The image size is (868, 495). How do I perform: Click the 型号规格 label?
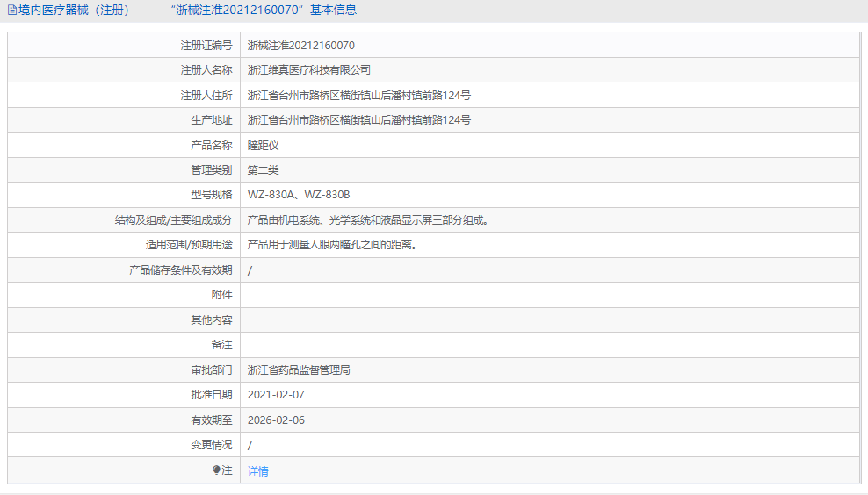212,195
